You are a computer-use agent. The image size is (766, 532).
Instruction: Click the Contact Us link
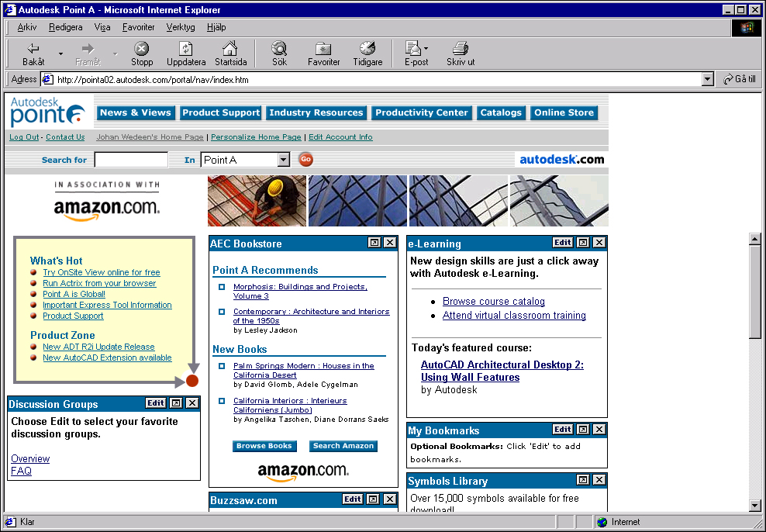(65, 137)
